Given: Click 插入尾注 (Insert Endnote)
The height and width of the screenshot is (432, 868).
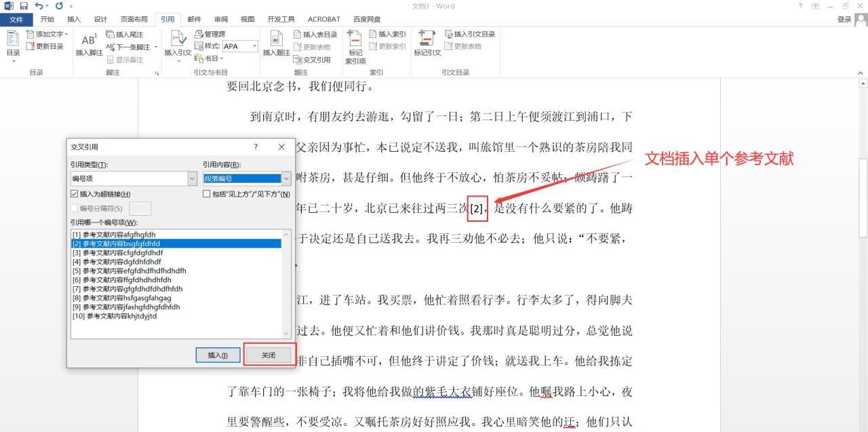Looking at the screenshot, I should tap(125, 35).
